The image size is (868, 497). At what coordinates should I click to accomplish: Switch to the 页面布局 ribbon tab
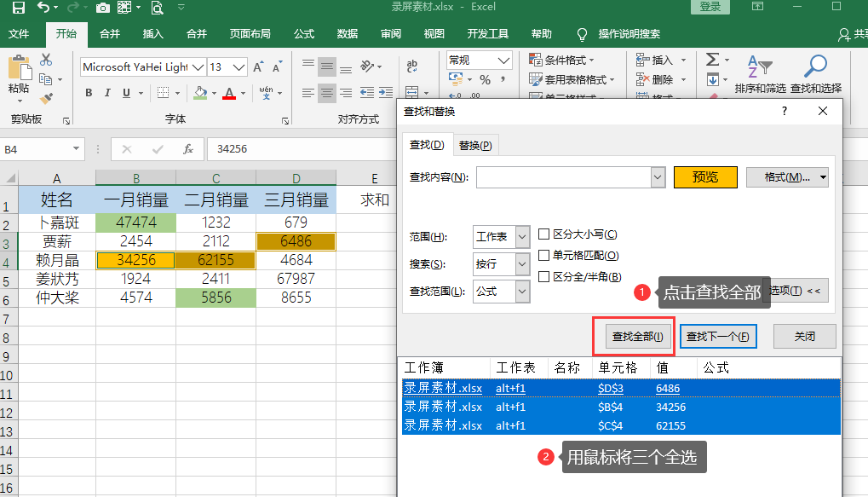pos(250,34)
